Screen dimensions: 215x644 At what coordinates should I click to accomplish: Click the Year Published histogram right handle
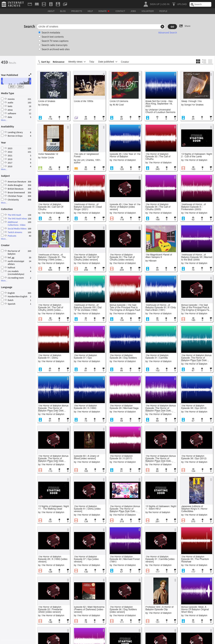coord(30,81)
